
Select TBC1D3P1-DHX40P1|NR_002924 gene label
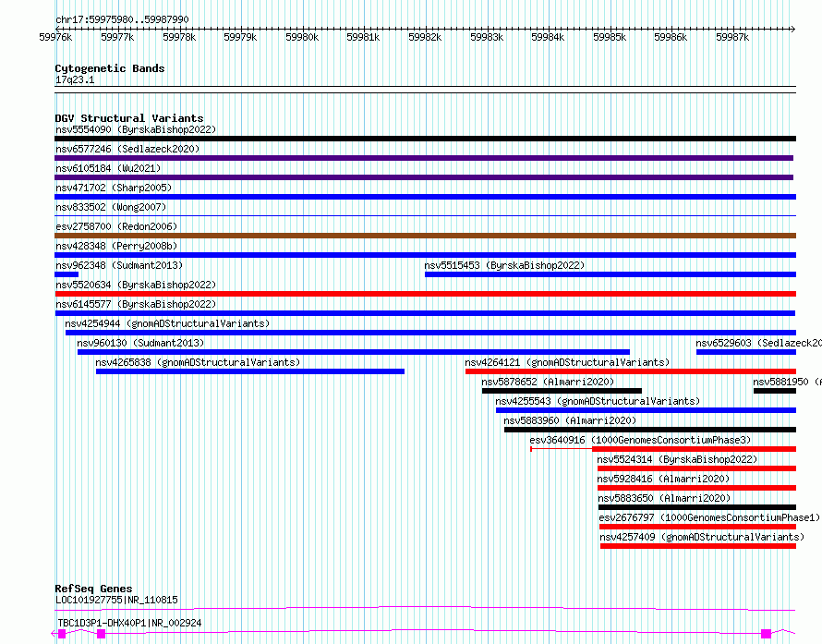[129, 623]
